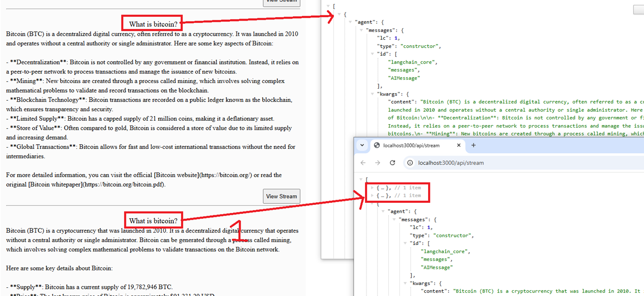
Task: Click "langchain_core" value in the back JSON viewer
Action: click(x=412, y=62)
